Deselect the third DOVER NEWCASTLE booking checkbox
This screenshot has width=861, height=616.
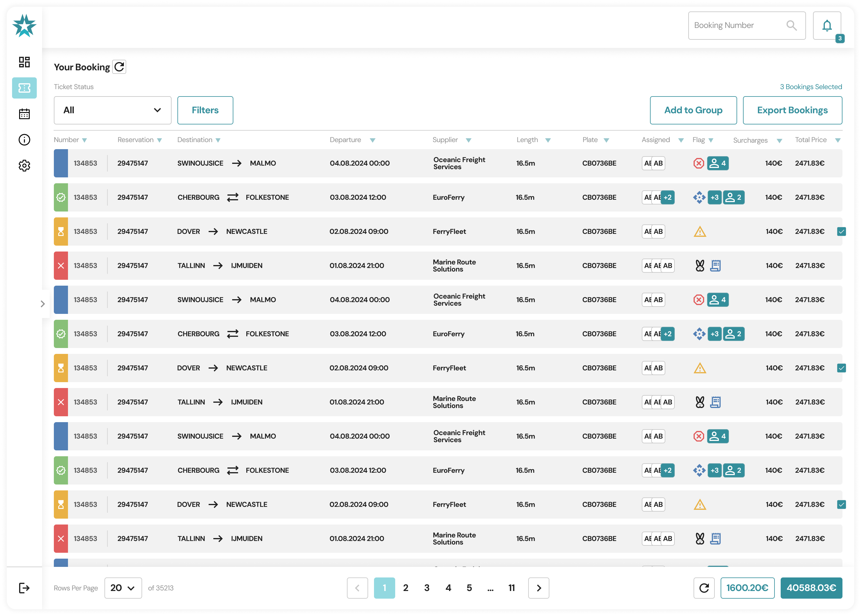point(841,505)
